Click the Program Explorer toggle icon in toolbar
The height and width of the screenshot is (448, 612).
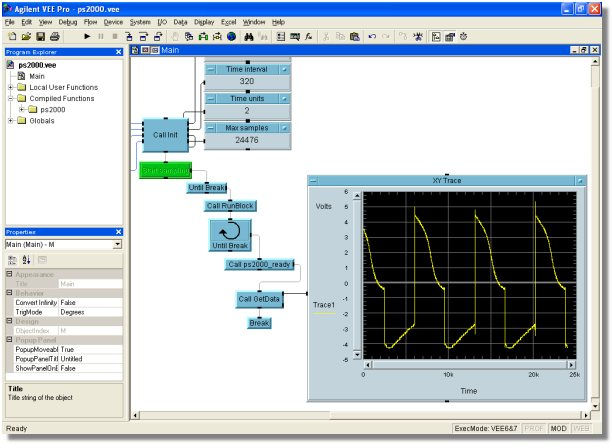click(x=436, y=37)
